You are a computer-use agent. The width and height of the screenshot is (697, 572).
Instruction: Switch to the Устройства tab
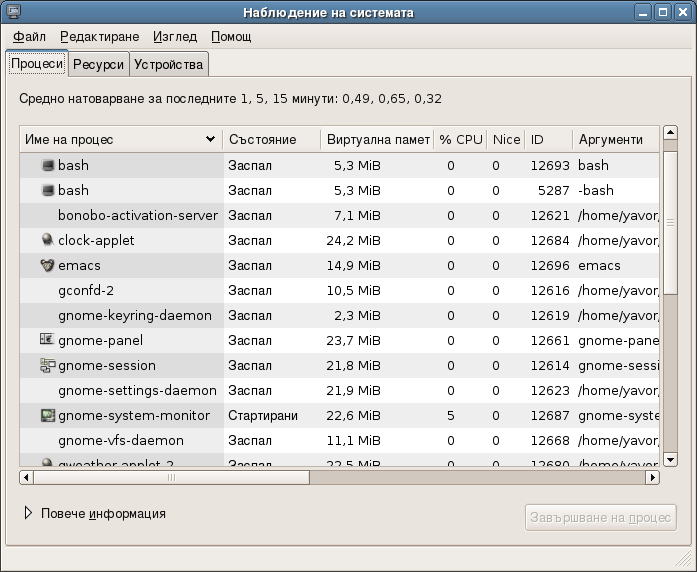point(168,64)
